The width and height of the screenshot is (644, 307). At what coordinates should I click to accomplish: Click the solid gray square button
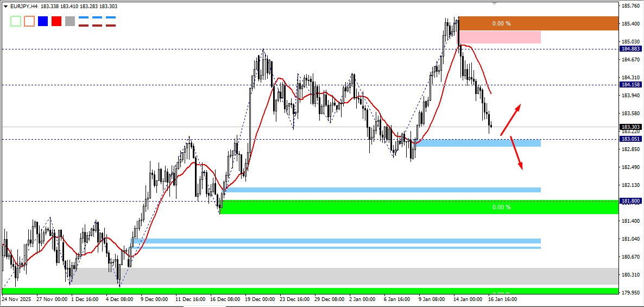pos(70,21)
